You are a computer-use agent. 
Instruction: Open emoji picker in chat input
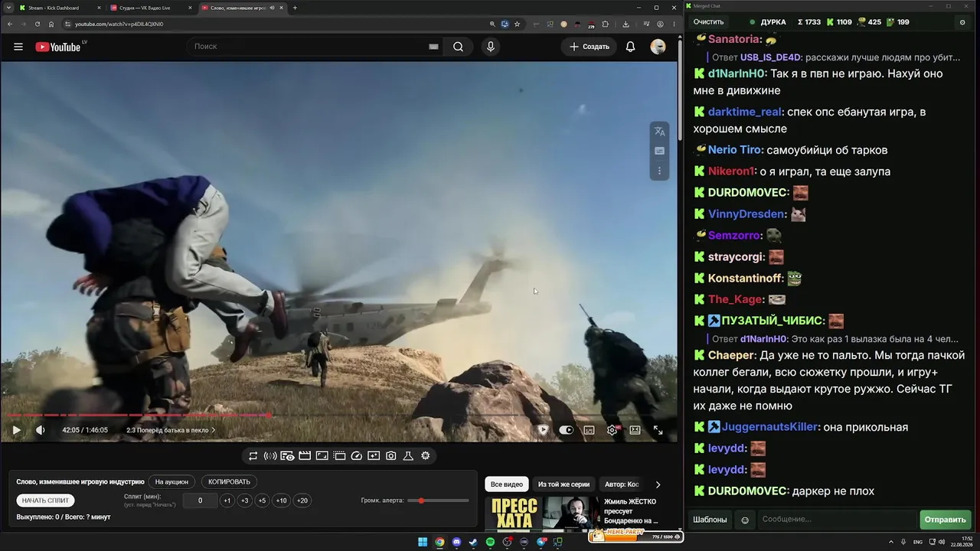pos(745,520)
